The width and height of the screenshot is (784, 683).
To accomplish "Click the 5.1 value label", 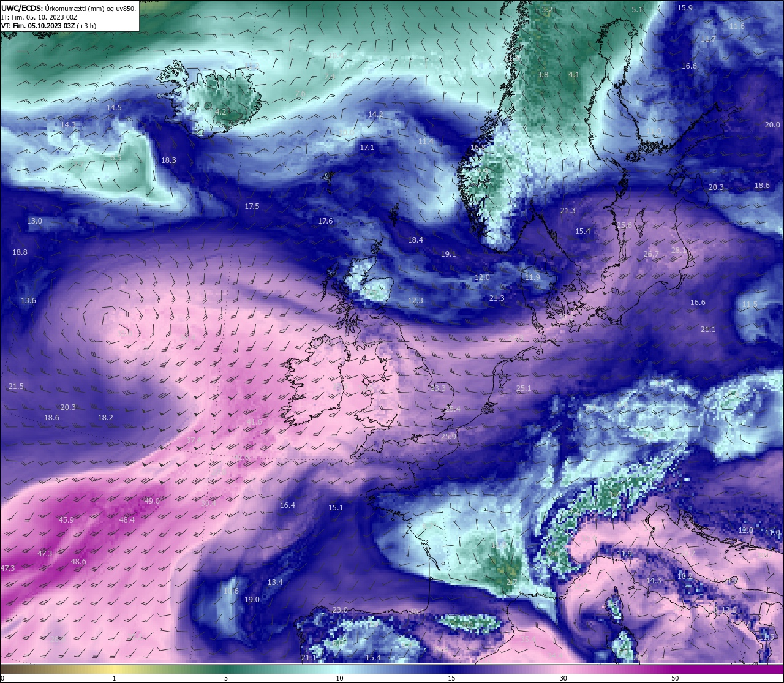I will click(637, 10).
